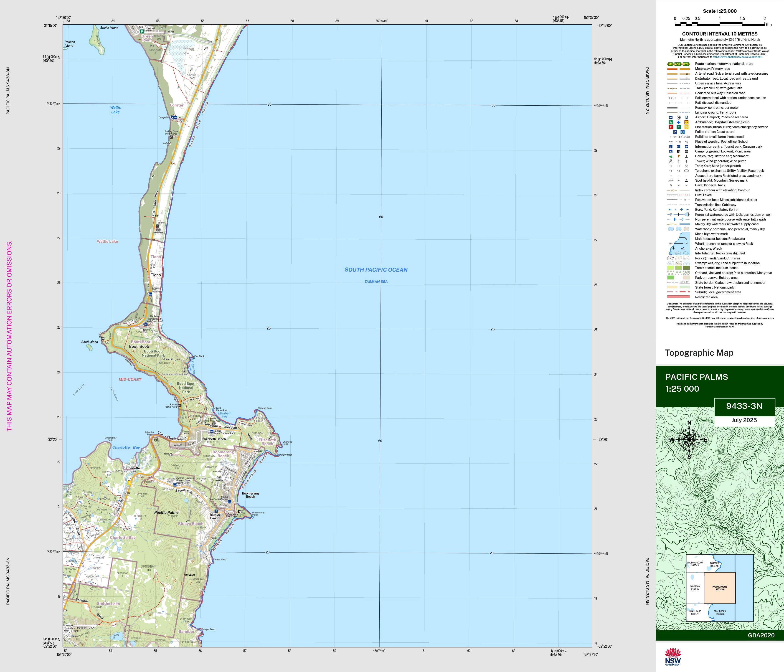
Task: Click the Golf course legend symbol
Action: pos(671,156)
